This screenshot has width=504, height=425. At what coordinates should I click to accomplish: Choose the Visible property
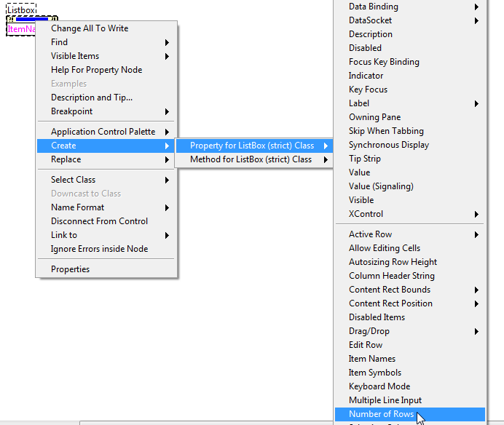pyautogui.click(x=410, y=200)
